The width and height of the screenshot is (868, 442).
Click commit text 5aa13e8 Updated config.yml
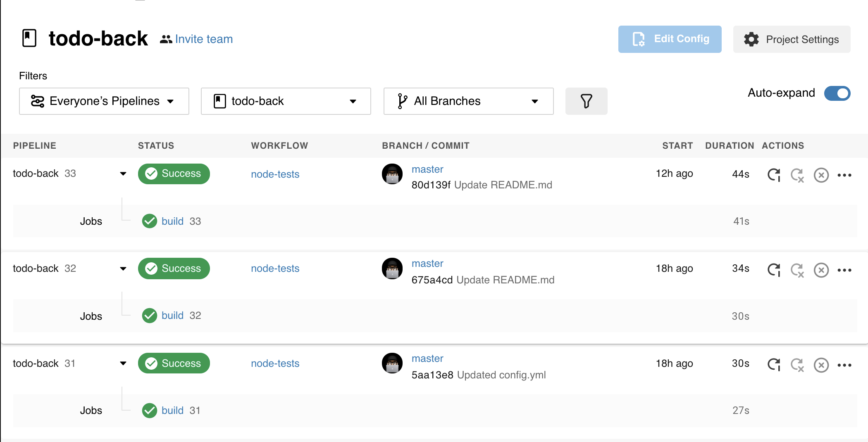tap(478, 375)
